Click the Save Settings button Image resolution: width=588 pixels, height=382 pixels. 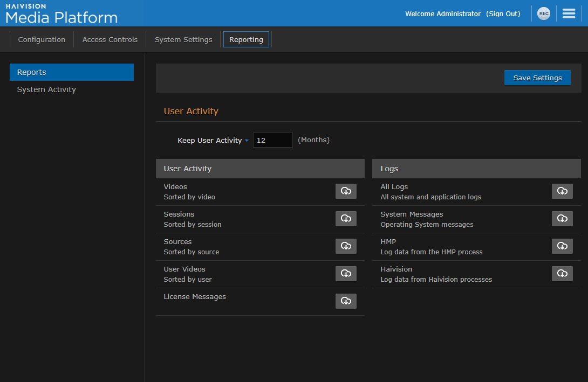click(537, 78)
